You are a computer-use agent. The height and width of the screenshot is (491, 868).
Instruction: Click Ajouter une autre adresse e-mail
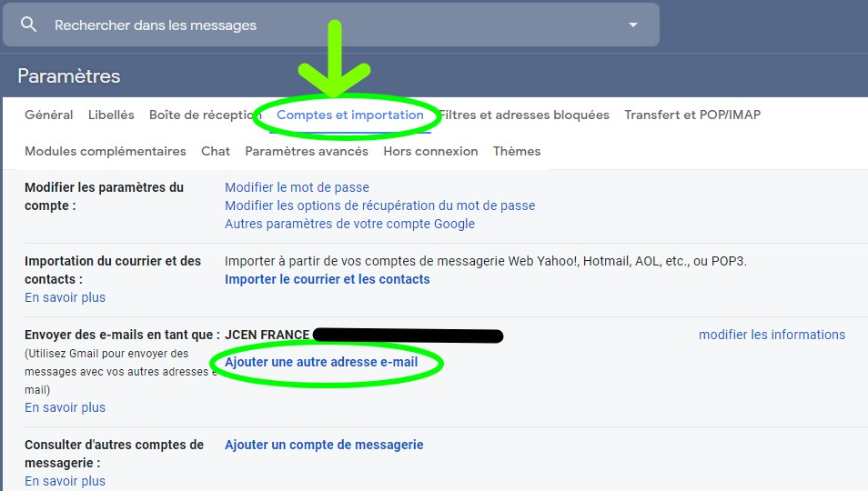[x=321, y=362]
